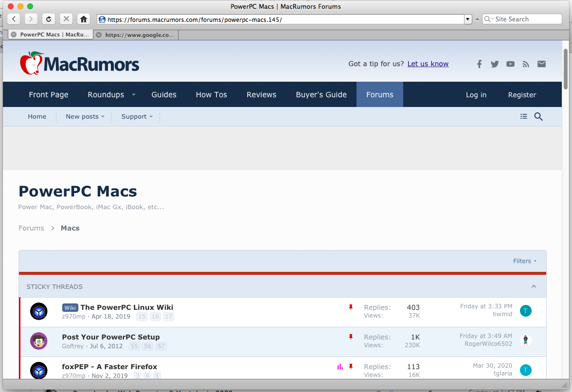Open foxPEP - A Faster Firefox thread
Image resolution: width=572 pixels, height=392 pixels.
(x=109, y=367)
